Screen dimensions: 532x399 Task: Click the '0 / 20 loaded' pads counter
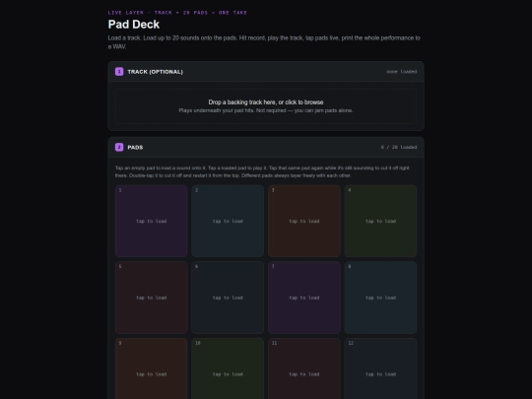tap(399, 147)
